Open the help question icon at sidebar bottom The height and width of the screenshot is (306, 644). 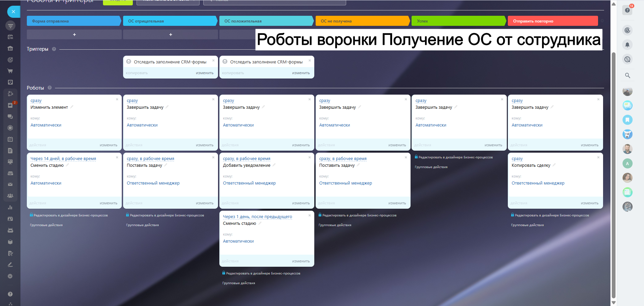tap(10, 294)
